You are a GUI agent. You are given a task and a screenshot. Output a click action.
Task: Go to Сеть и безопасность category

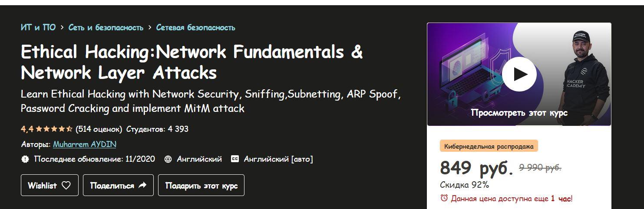(x=106, y=27)
